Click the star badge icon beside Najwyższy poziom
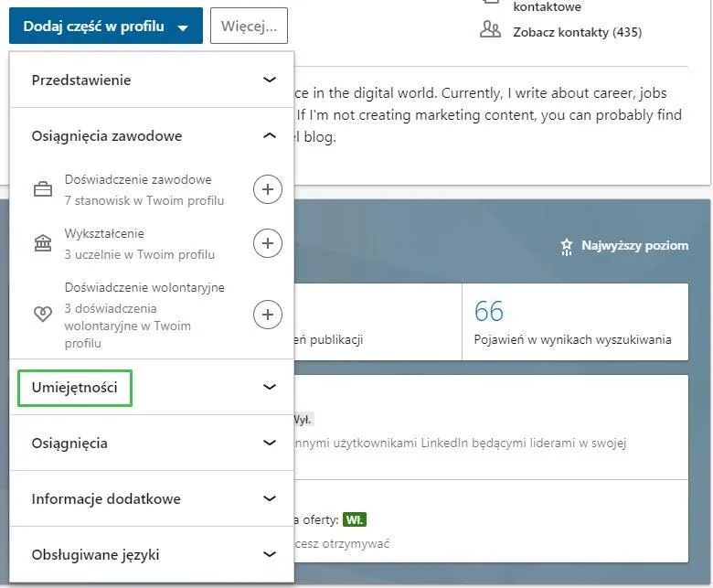This screenshot has height=588, width=713. [567, 246]
